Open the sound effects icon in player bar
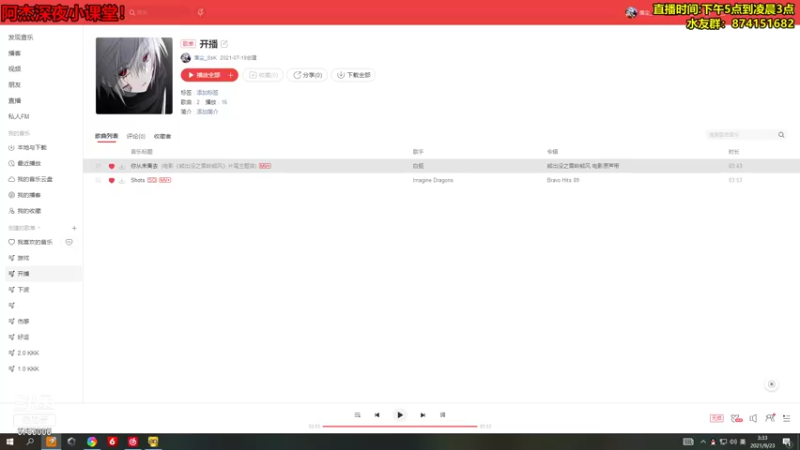The height and width of the screenshot is (450, 800). pyautogui.click(x=736, y=418)
